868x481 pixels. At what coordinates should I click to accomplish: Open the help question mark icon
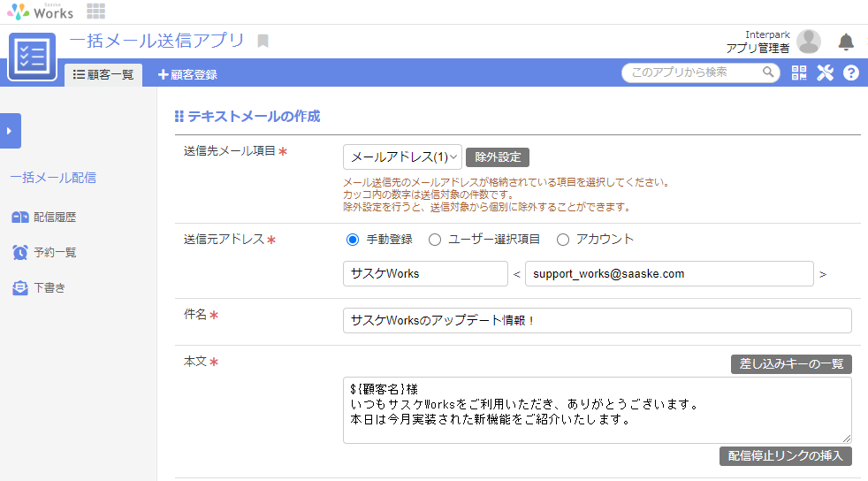click(x=851, y=73)
